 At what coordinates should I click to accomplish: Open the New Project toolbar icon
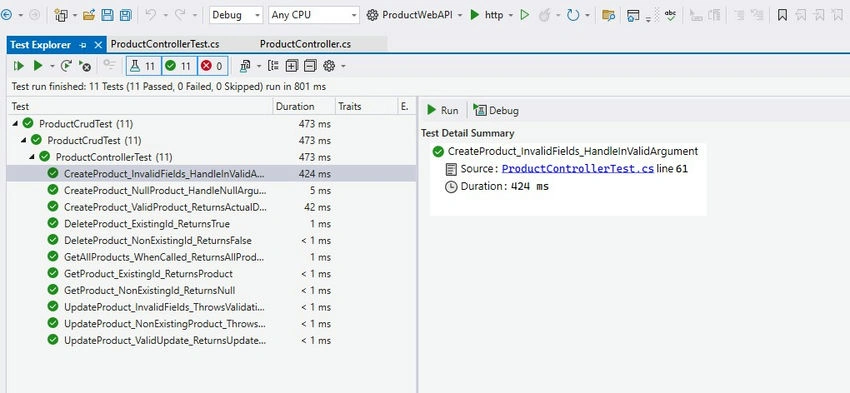coord(61,15)
